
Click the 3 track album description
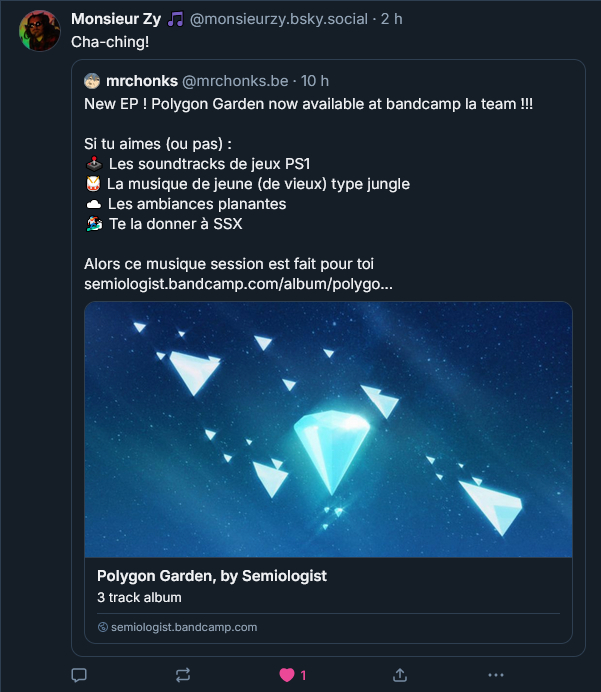point(139,597)
